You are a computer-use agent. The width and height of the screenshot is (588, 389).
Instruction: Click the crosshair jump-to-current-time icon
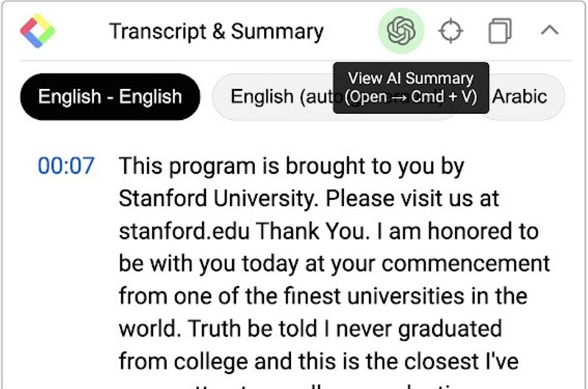[451, 32]
